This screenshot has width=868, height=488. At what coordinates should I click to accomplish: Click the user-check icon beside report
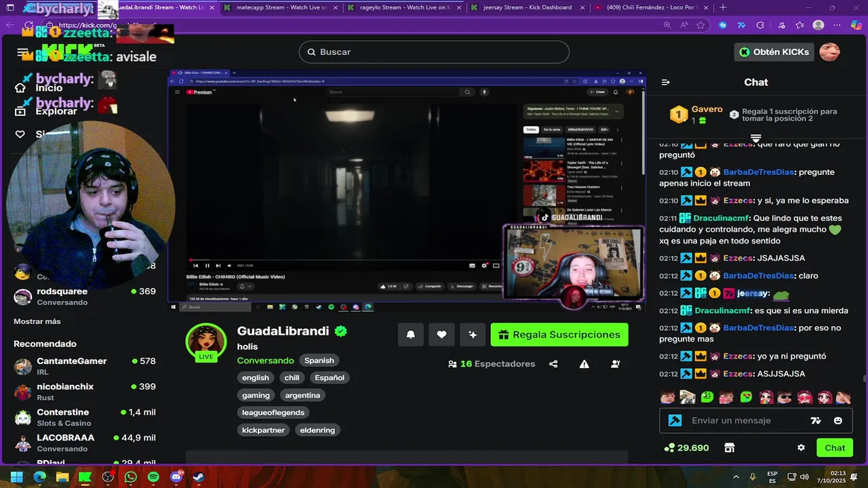pyautogui.click(x=615, y=364)
